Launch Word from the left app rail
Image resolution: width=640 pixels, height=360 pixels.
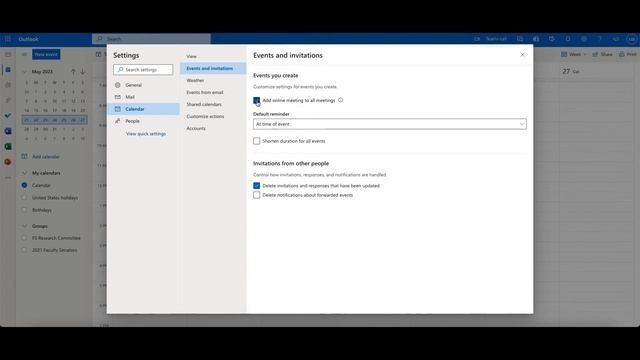coord(8,131)
